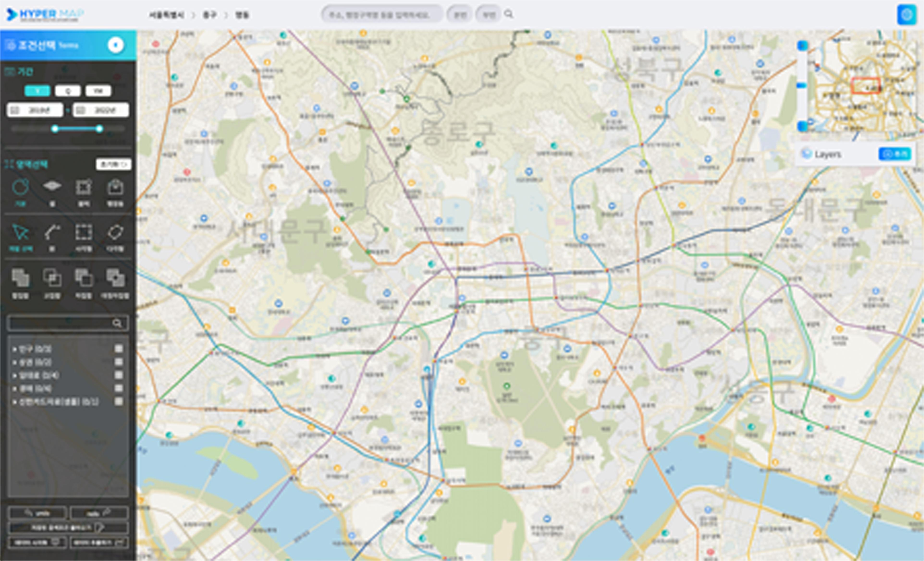This screenshot has width=924, height=561.
Task: Check the 신한카드 sample category checkbox
Action: point(119,401)
